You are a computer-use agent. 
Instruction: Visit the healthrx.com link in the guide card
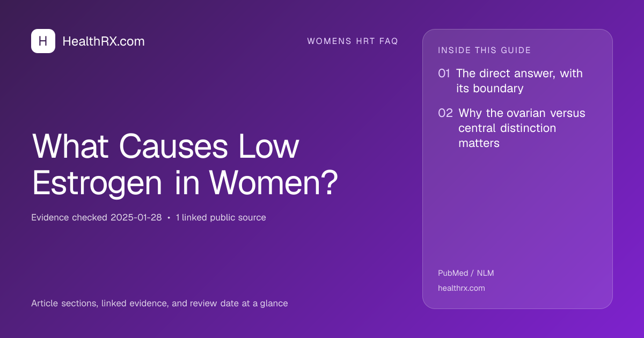[x=462, y=288]
